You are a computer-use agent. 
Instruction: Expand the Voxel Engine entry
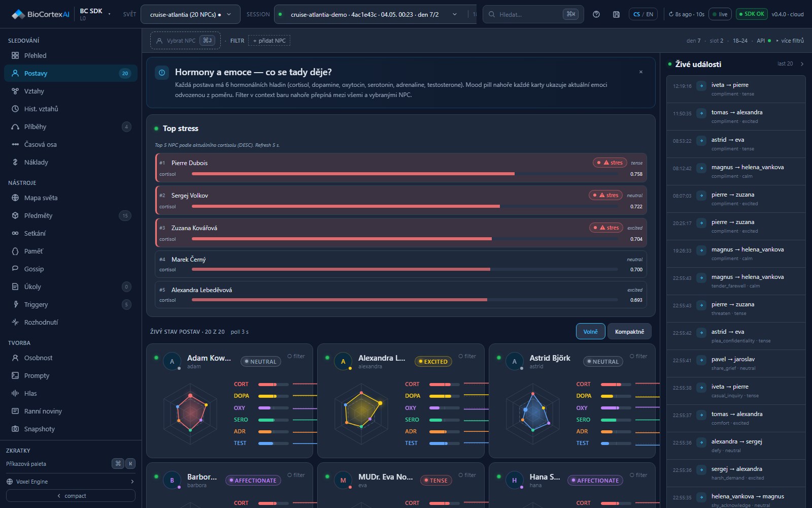point(71,482)
